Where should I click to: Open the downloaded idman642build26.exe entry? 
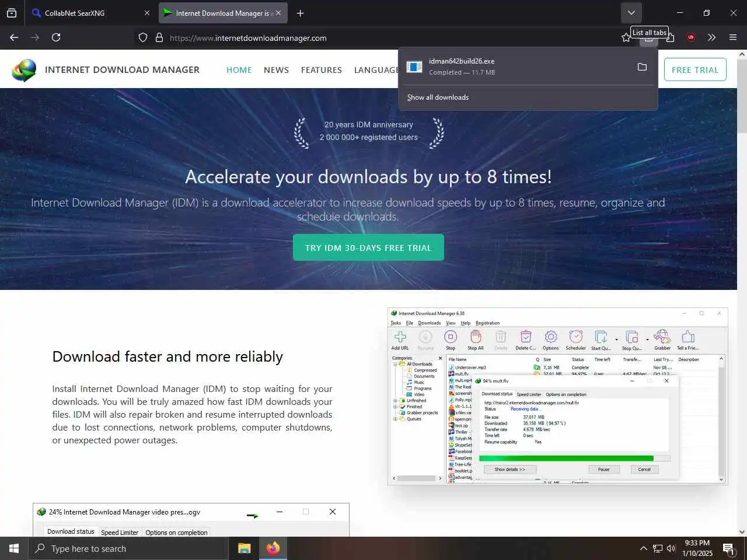[514, 67]
